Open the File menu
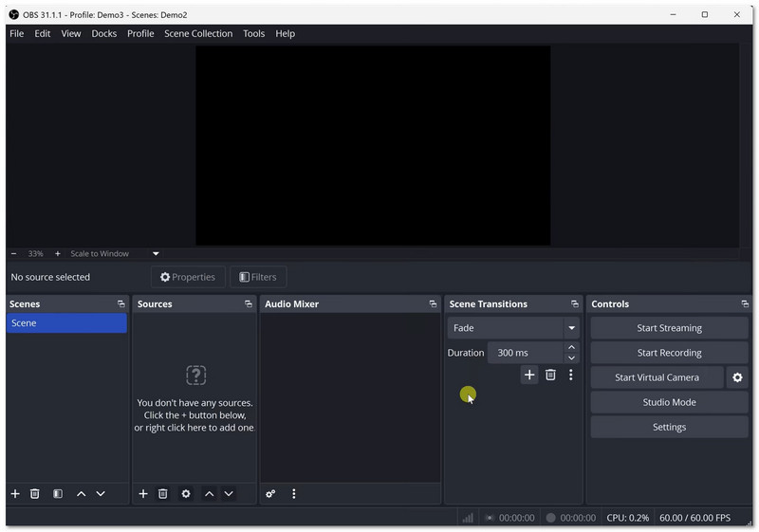The width and height of the screenshot is (759, 532). tap(16, 34)
